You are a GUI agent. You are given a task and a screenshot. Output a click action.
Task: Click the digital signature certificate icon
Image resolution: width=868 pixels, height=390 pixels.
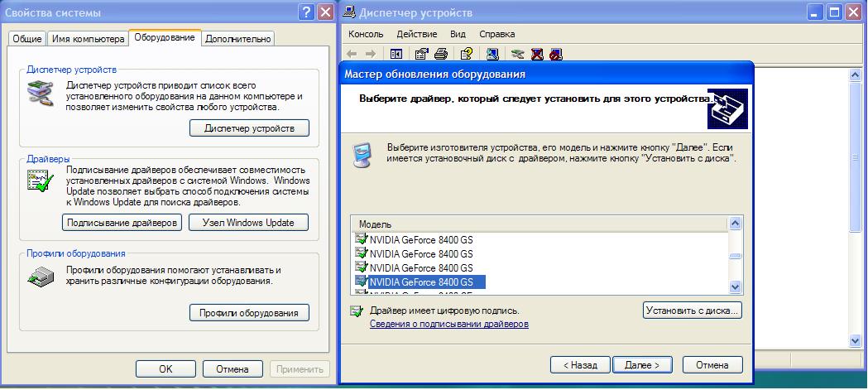pyautogui.click(x=357, y=311)
